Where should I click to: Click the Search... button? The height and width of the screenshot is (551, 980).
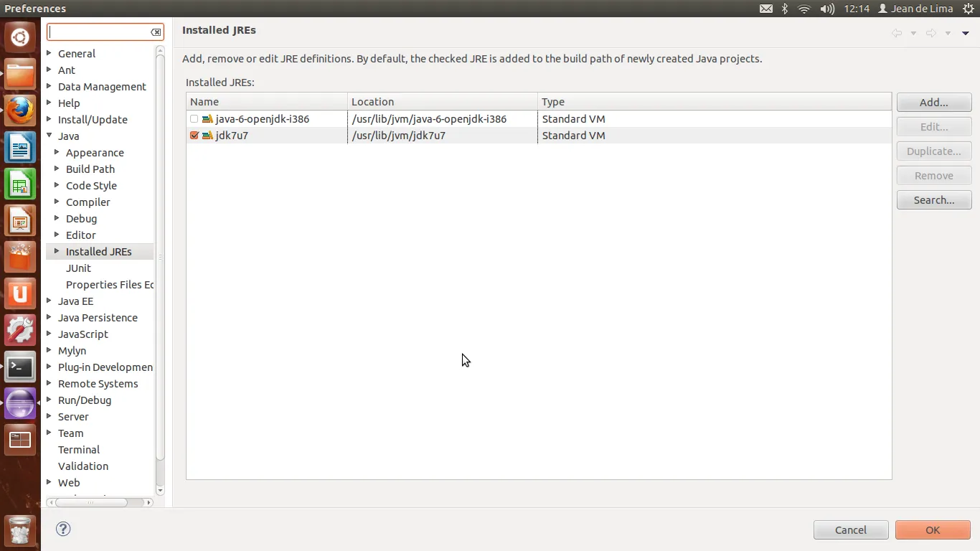[x=934, y=200]
